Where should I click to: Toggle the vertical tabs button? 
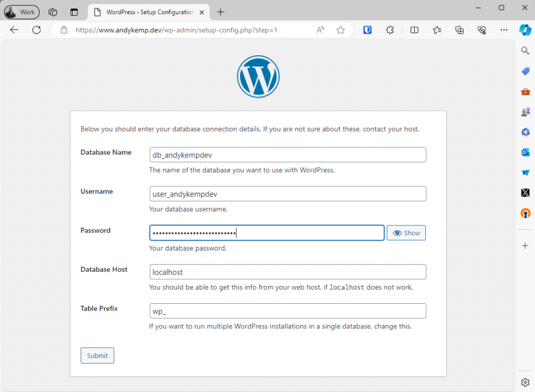click(74, 13)
